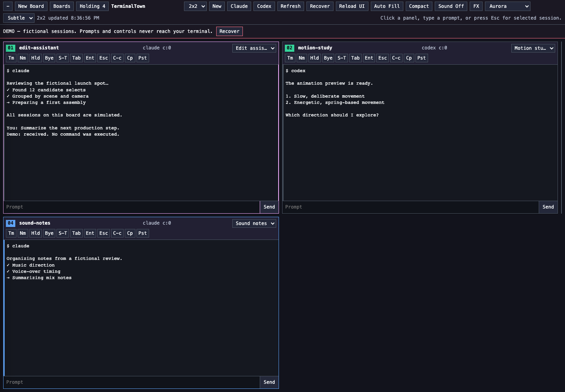Image resolution: width=565 pixels, height=392 pixels.
Task: Click Send in motion-study panel
Action: 548,207
